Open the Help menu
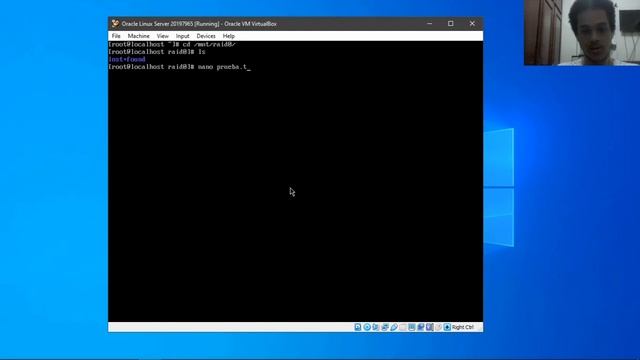Screen dimensions: 640x360 (x=229, y=36)
